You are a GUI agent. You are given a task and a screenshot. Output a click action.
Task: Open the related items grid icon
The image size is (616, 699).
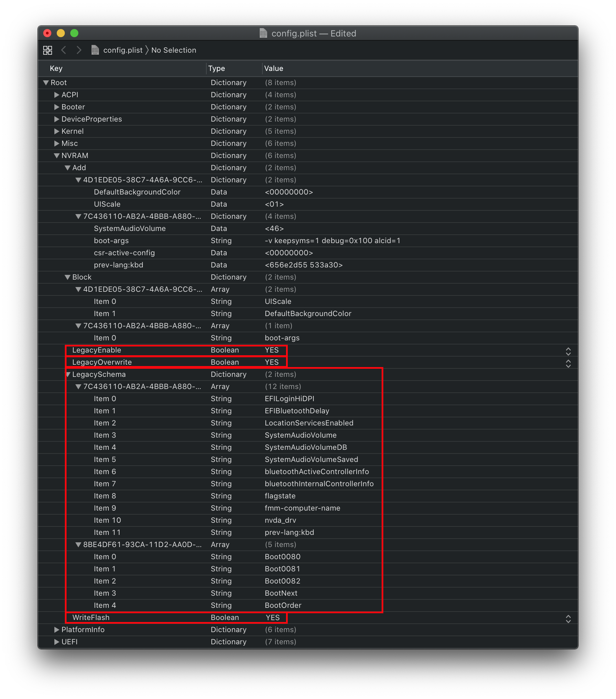click(48, 50)
